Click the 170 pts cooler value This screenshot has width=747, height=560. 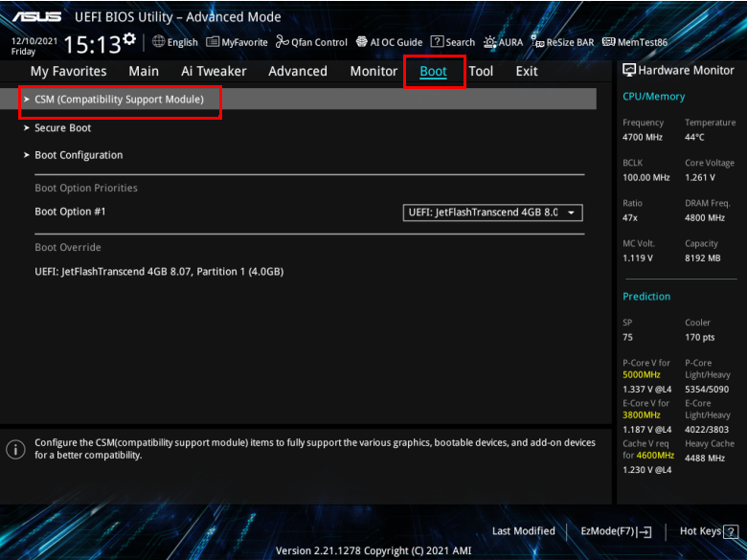(x=700, y=337)
